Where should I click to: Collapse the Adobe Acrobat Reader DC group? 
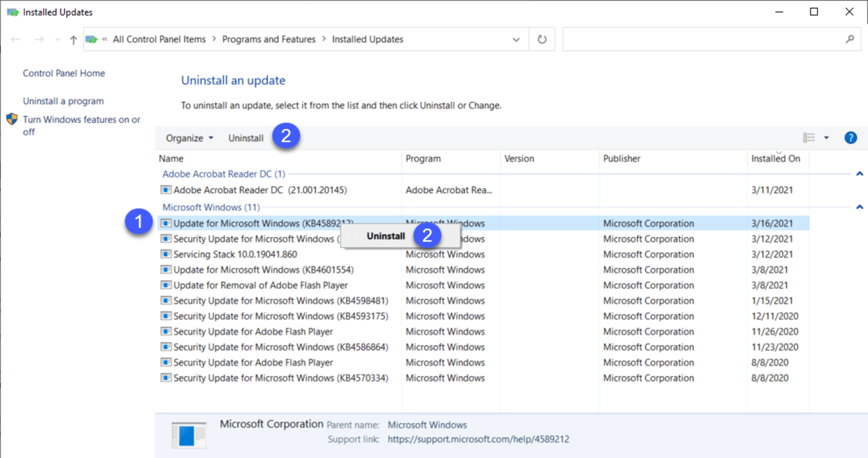(859, 174)
